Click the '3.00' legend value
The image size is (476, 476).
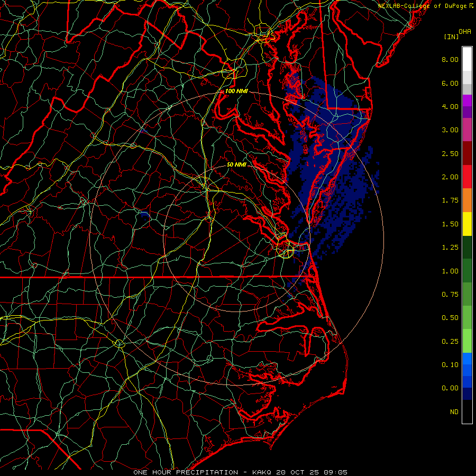tap(450, 130)
